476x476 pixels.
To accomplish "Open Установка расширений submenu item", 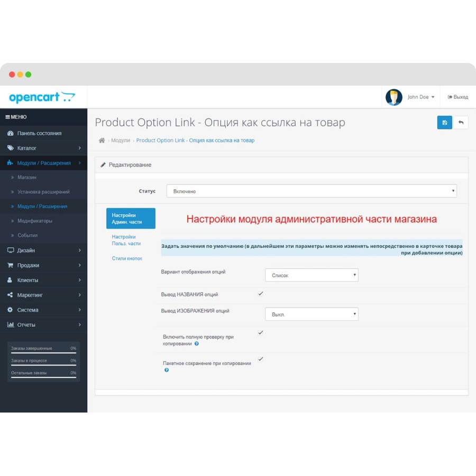I will (43, 191).
